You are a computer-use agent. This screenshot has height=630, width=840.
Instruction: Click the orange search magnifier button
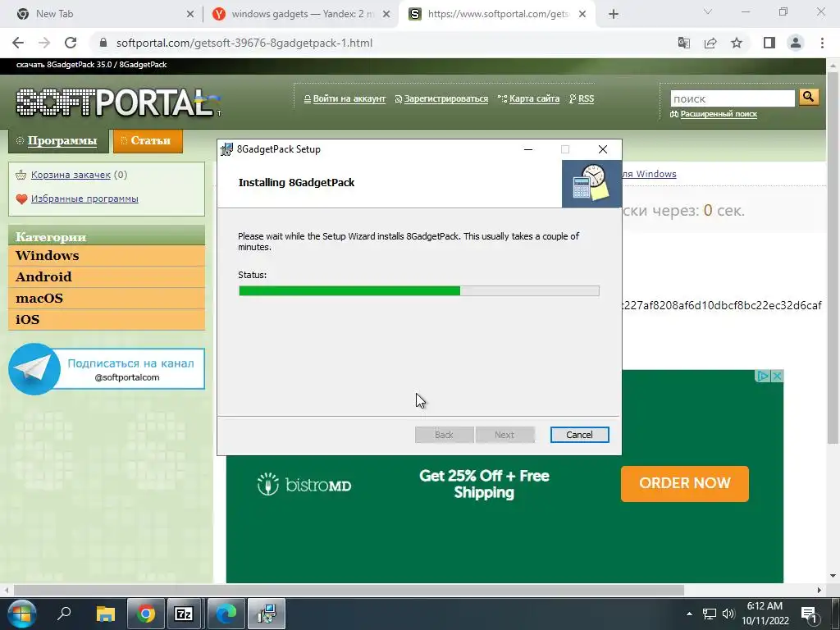tap(809, 97)
